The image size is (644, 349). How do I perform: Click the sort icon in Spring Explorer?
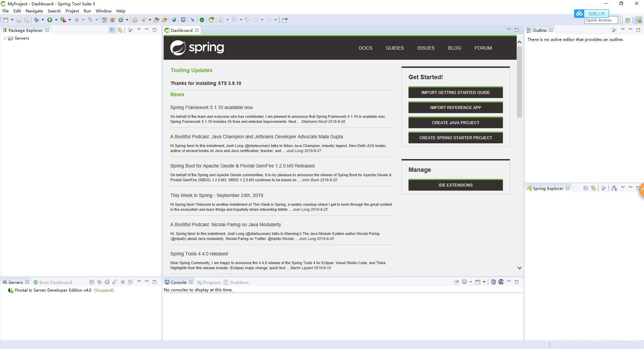tap(614, 188)
